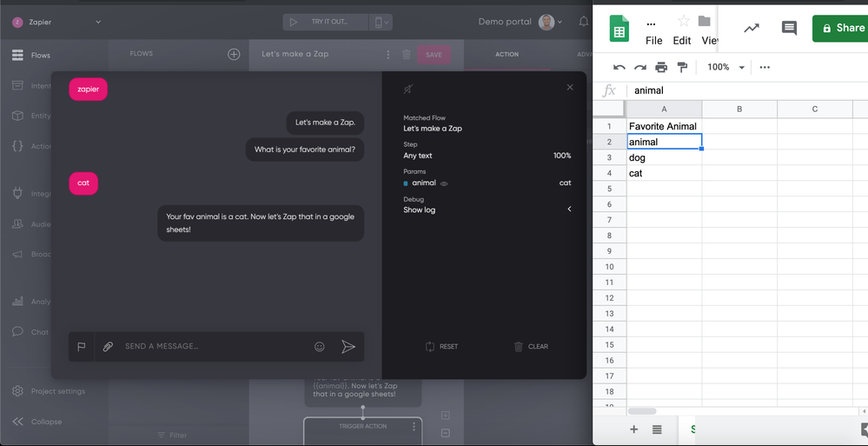Viewport: 868px width, 446px height.
Task: Click the print icon in Sheets toolbar
Action: pos(661,68)
